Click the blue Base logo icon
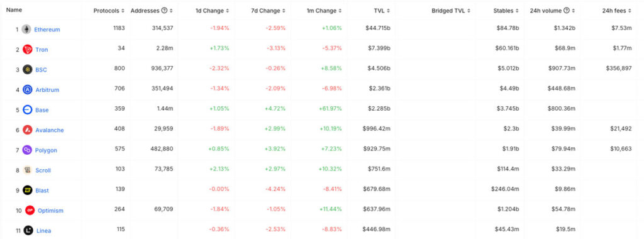 click(x=28, y=109)
